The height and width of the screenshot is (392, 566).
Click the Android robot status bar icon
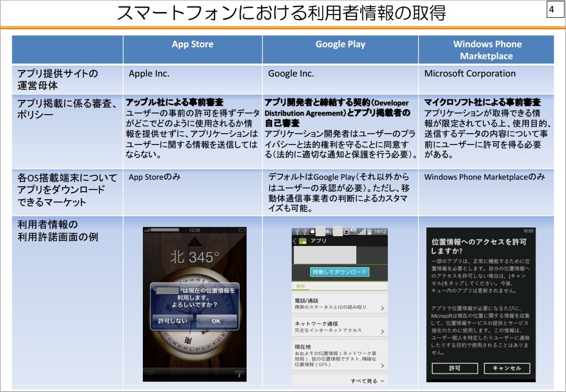[312, 232]
